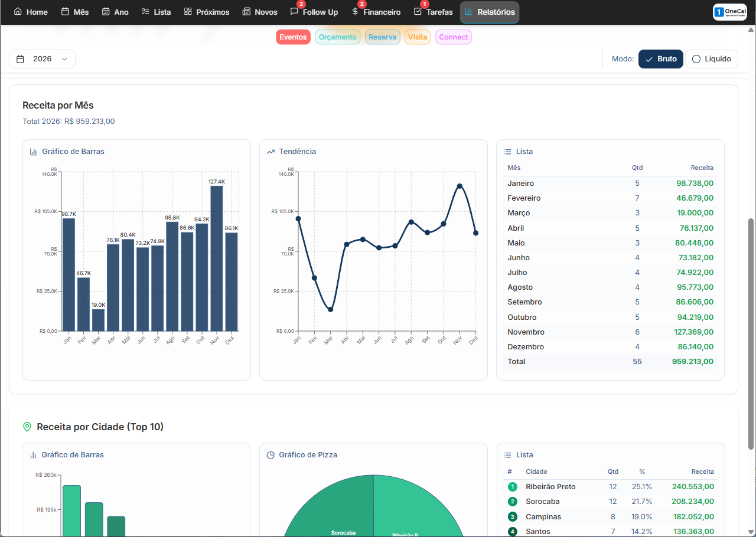Click the trend arrow icon beside Tendência
The height and width of the screenshot is (537, 756).
pos(271,152)
